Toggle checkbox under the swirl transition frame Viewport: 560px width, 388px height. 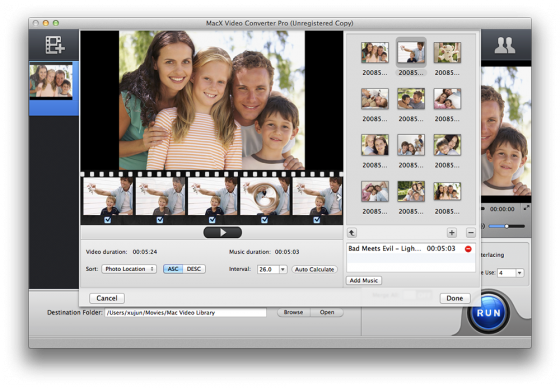click(x=264, y=220)
